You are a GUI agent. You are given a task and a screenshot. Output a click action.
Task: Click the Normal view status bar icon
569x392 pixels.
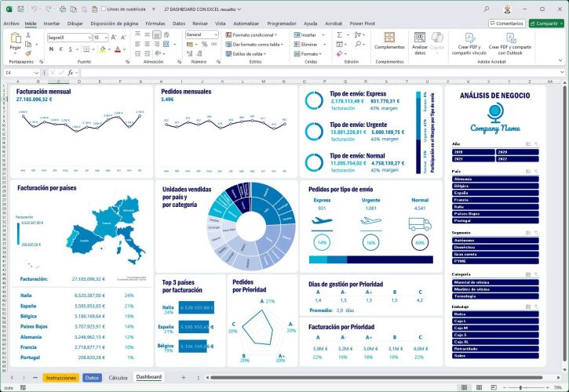(464, 387)
